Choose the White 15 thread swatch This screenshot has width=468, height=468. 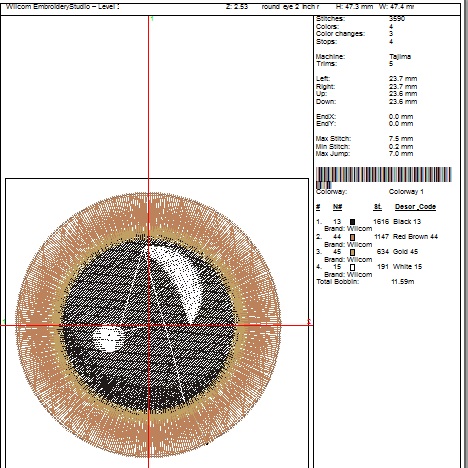pos(352,267)
